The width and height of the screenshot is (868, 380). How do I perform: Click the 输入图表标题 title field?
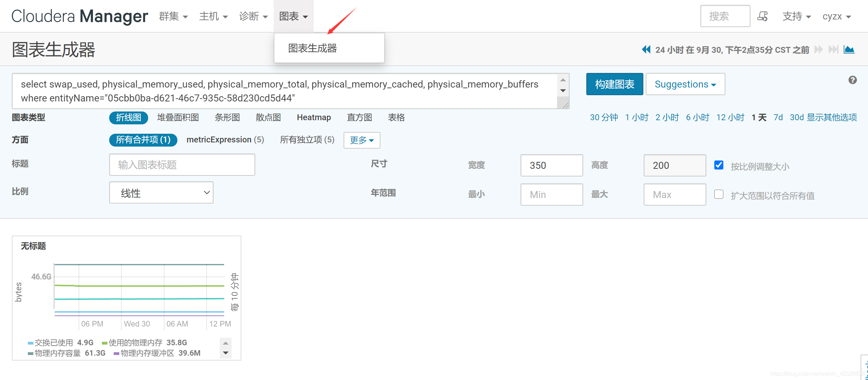[182, 165]
